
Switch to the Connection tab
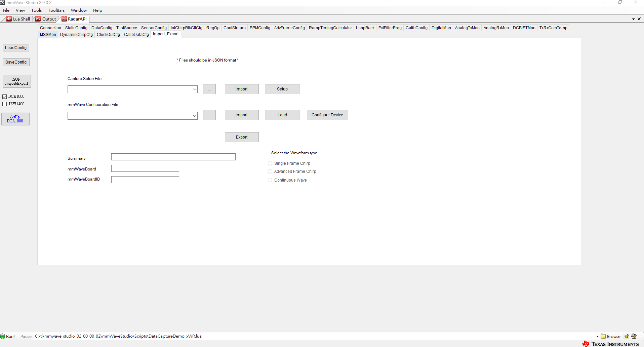50,28
